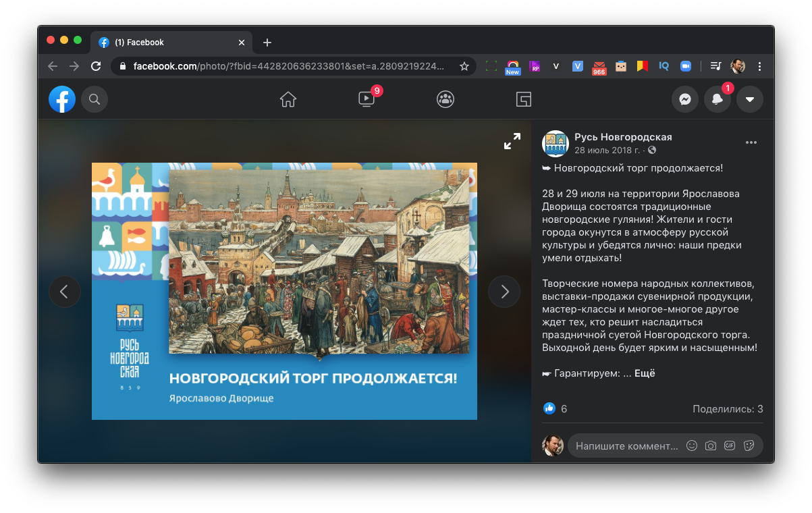Bookmark this page with the star
Screen dimensions: 812x513
(x=464, y=66)
